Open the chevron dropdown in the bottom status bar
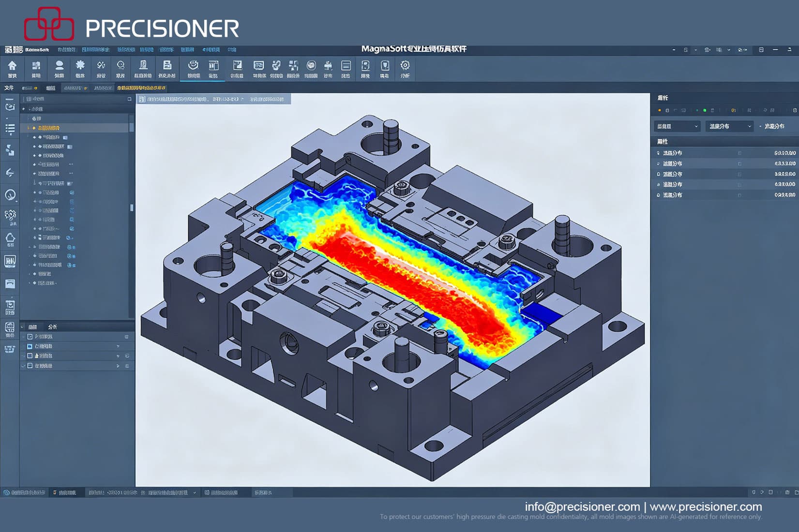 [195, 493]
